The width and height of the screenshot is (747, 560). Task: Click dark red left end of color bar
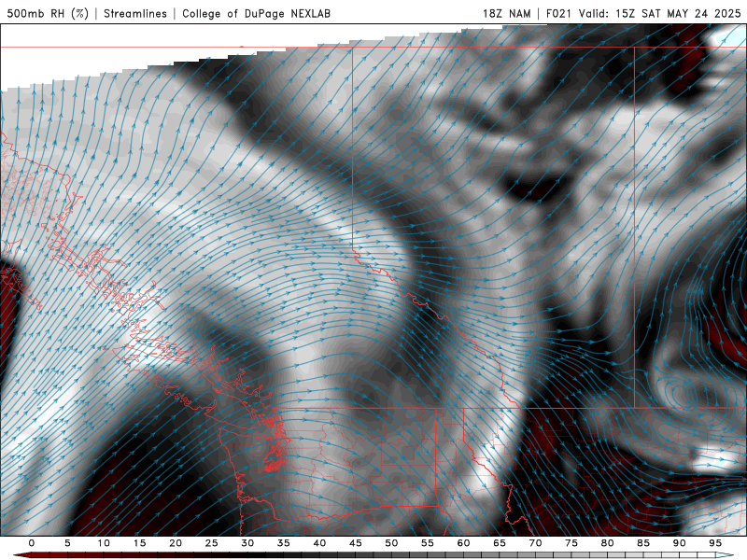pyautogui.click(x=21, y=555)
